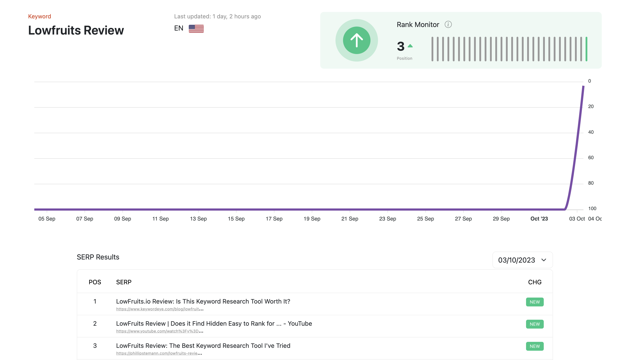Screen dimensions: 644x360
Task: Click the green position increase triangle
Action: [410, 46]
